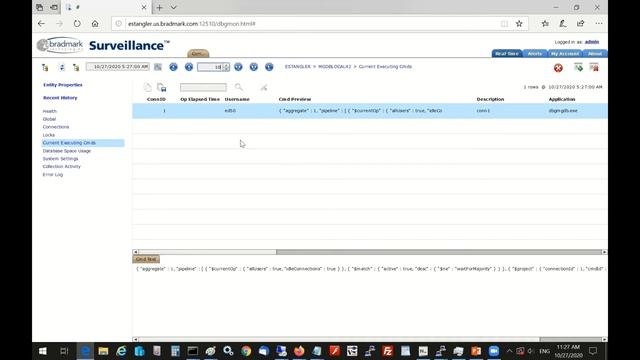Viewport: 640px width, 360px height.
Task: Sort by the Description column header
Action: click(x=490, y=99)
